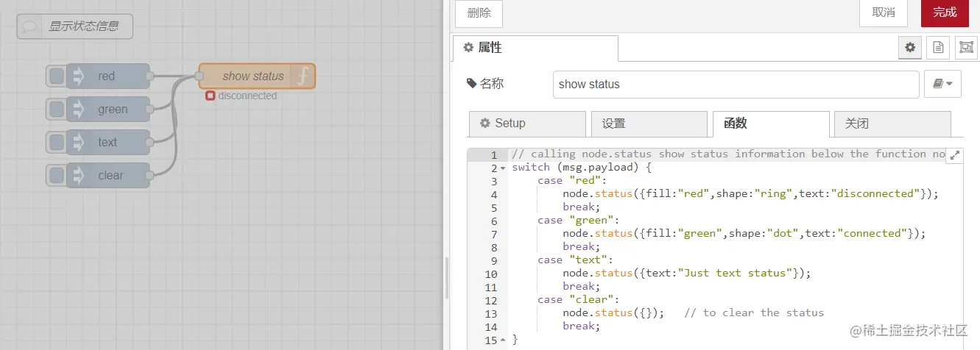The width and height of the screenshot is (980, 350).
Task: Click the case "green" code line
Action: (x=577, y=220)
